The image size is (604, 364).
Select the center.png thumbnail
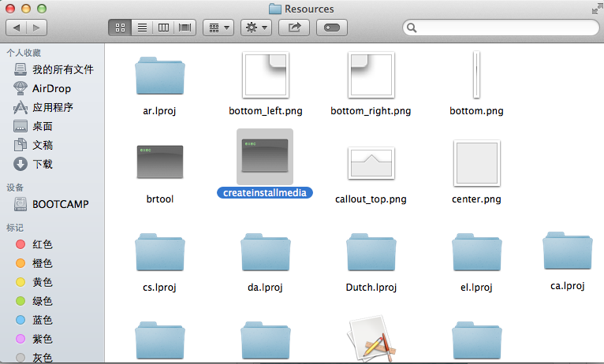tap(477, 163)
